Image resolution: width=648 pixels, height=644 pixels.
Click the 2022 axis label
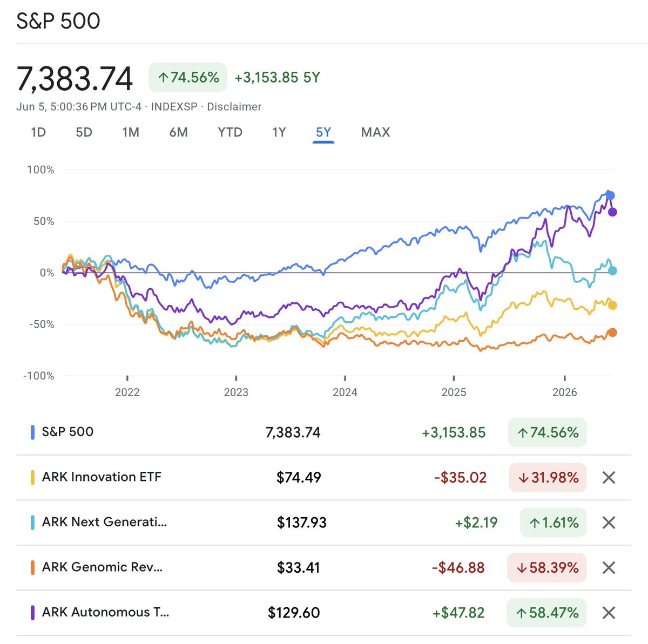[x=127, y=392]
